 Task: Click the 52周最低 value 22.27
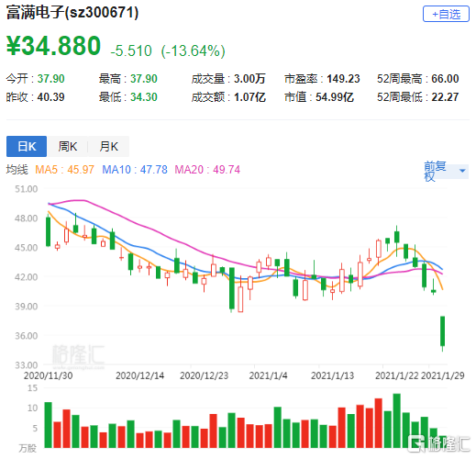click(x=445, y=97)
